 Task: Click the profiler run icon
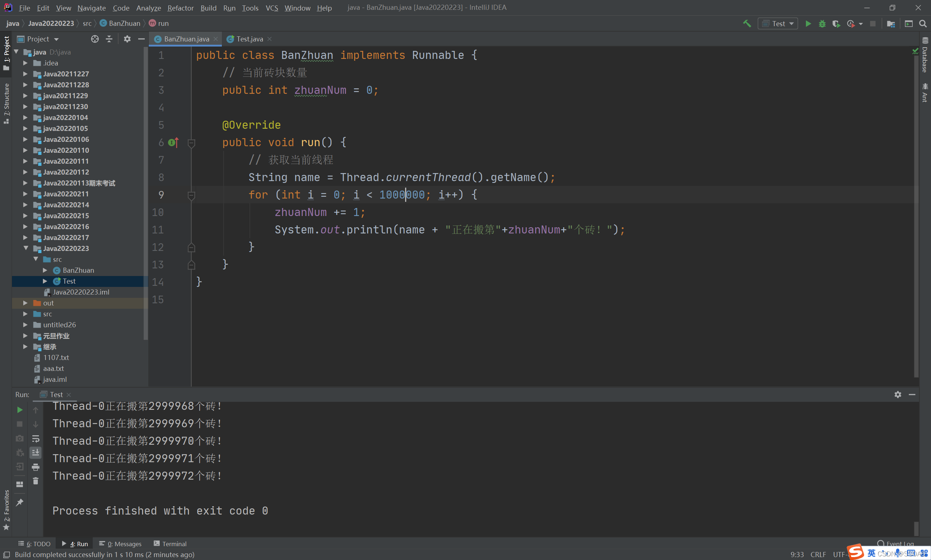[851, 23]
